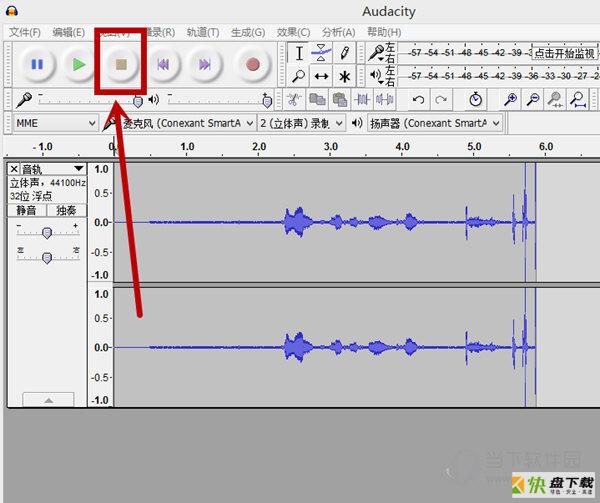This screenshot has width=600, height=503.
Task: Select the Zoom magnifier tool
Action: coord(299,76)
